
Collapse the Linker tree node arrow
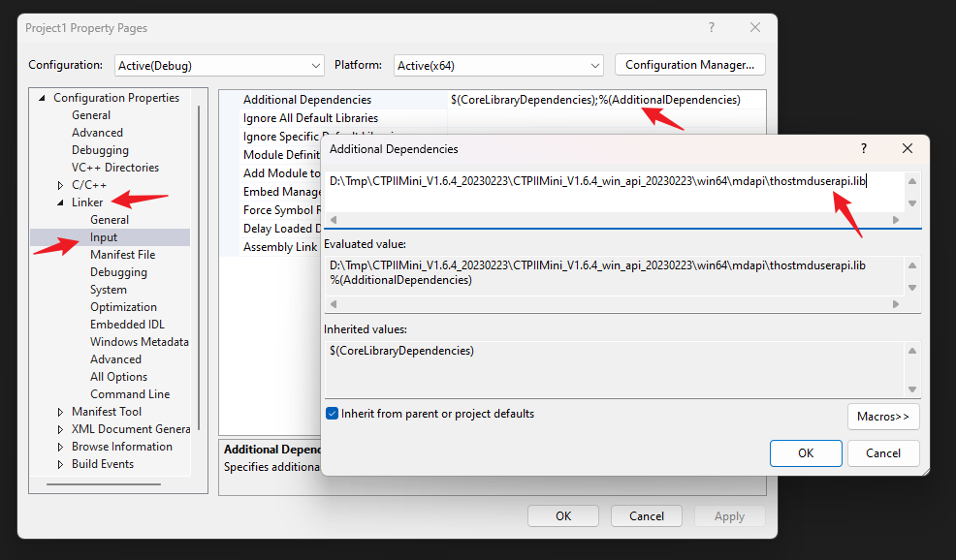[x=60, y=202]
